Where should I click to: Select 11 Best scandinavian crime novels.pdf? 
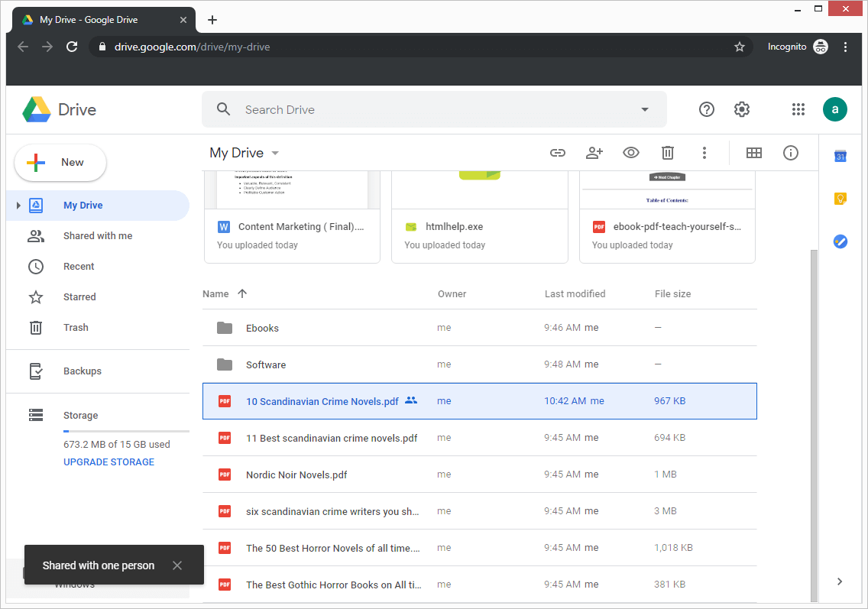click(479, 438)
